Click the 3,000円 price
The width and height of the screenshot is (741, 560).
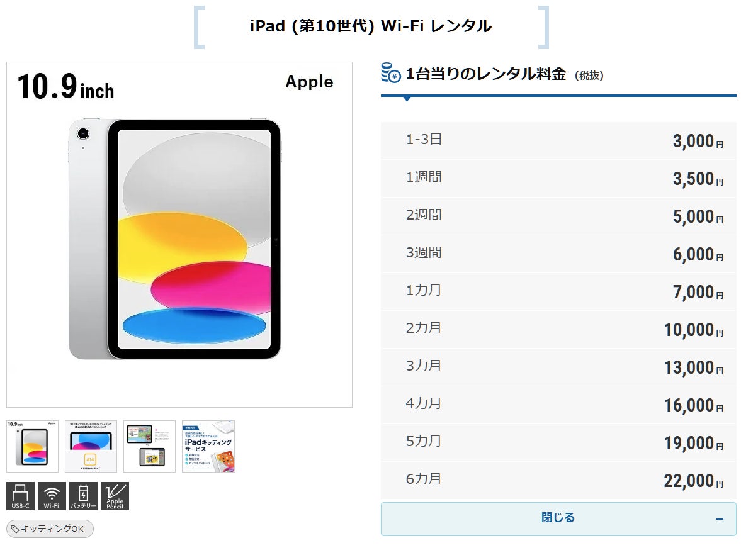coord(698,141)
